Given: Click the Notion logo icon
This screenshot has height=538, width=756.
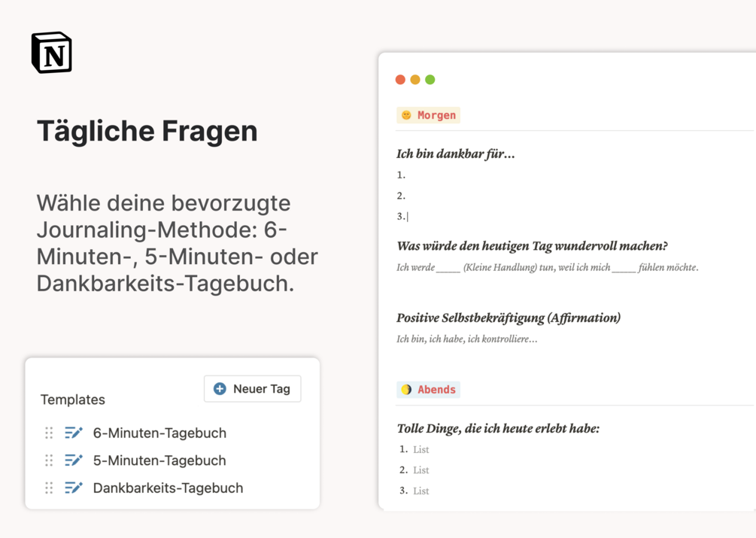Looking at the screenshot, I should tap(51, 53).
